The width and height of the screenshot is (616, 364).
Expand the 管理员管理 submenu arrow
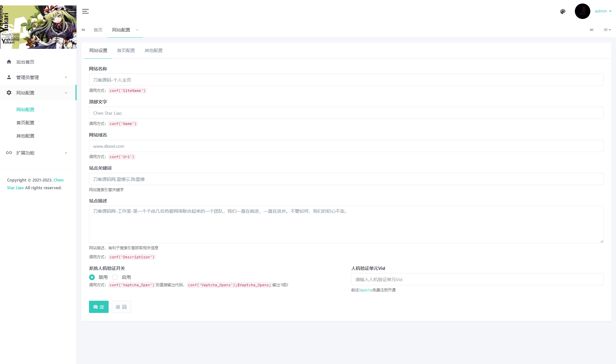[x=66, y=77]
